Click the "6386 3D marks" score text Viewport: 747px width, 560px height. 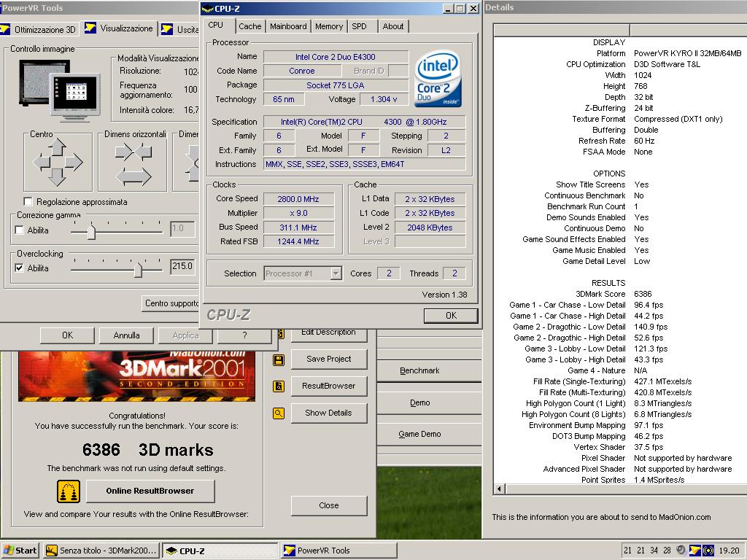click(147, 450)
